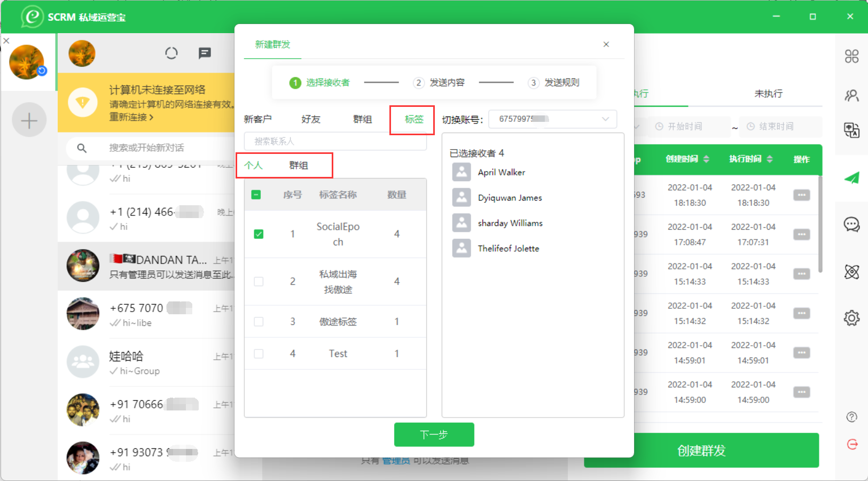Viewport: 868px width, 481px height.
Task: Click 重新连接 link
Action: (x=131, y=117)
